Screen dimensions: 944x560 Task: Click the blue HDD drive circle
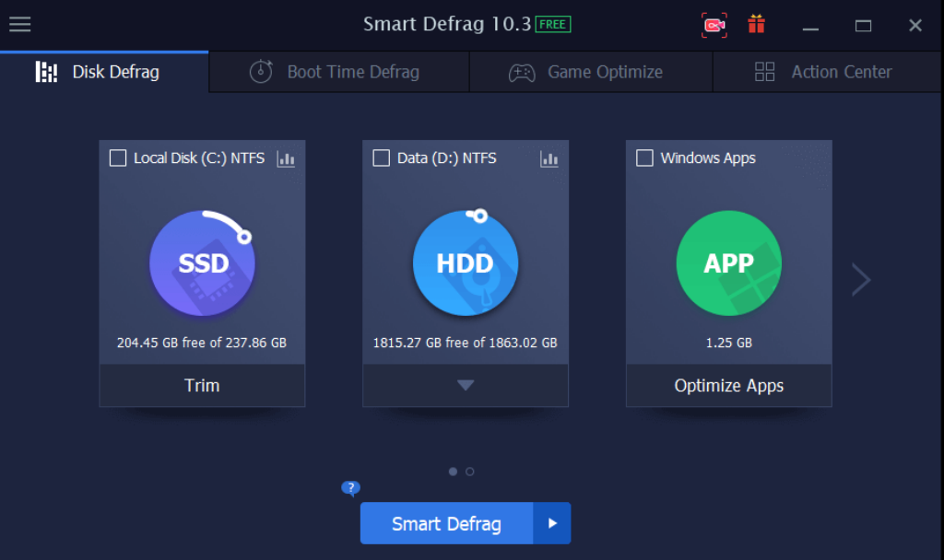[466, 262]
